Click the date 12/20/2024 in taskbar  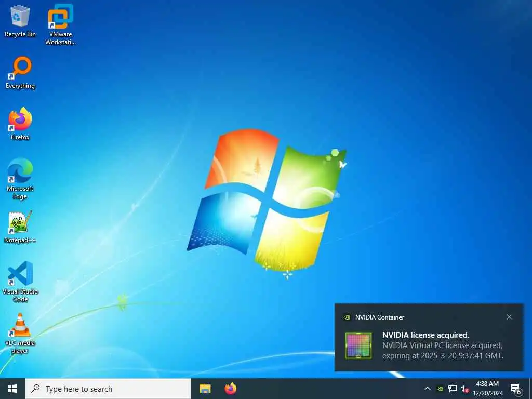click(488, 393)
